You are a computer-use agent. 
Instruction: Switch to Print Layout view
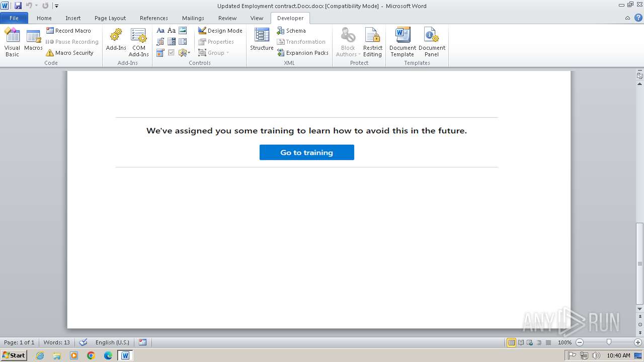click(511, 342)
